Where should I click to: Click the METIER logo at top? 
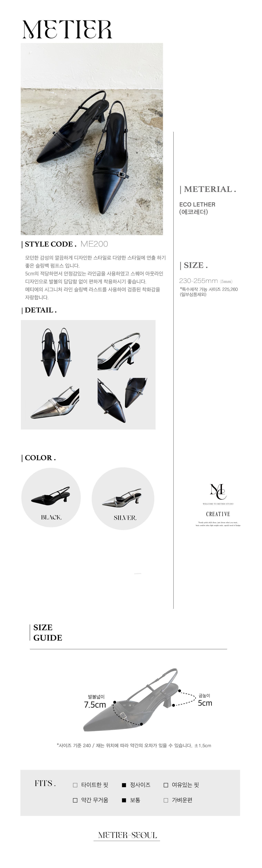click(67, 29)
